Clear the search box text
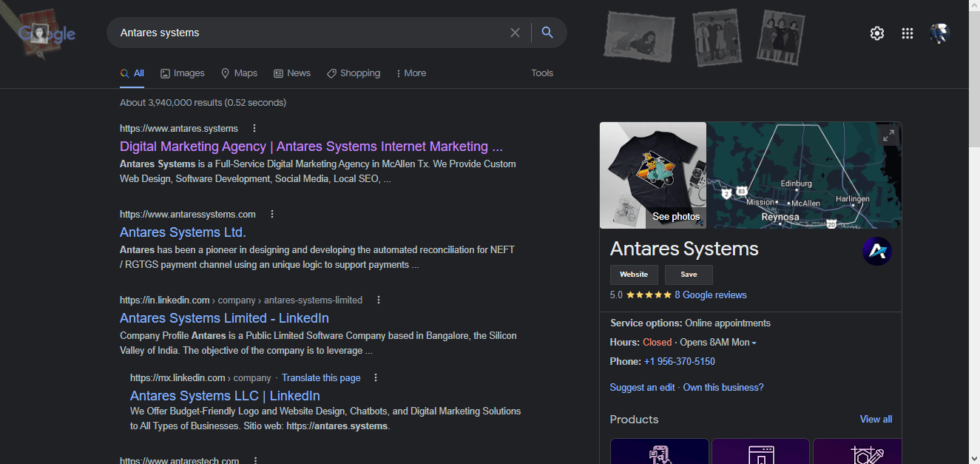980x464 pixels. click(515, 33)
